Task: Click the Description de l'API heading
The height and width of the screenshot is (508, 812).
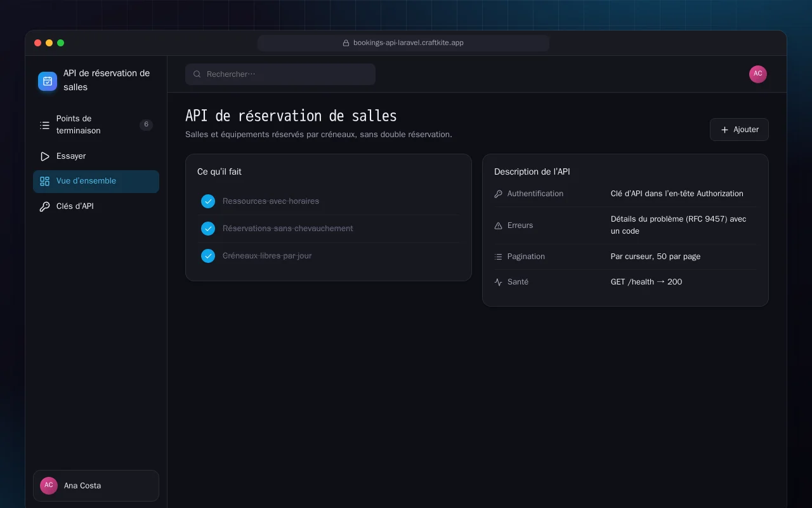Action: click(532, 171)
